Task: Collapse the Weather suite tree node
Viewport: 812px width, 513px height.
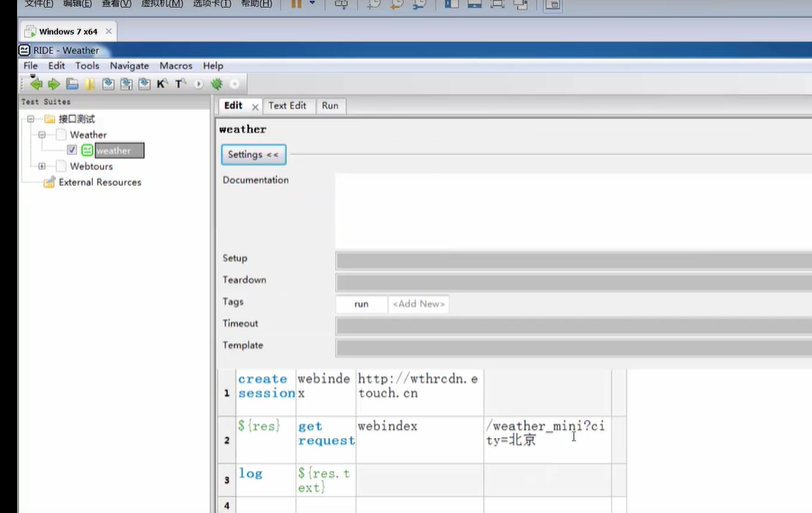Action: coord(42,135)
